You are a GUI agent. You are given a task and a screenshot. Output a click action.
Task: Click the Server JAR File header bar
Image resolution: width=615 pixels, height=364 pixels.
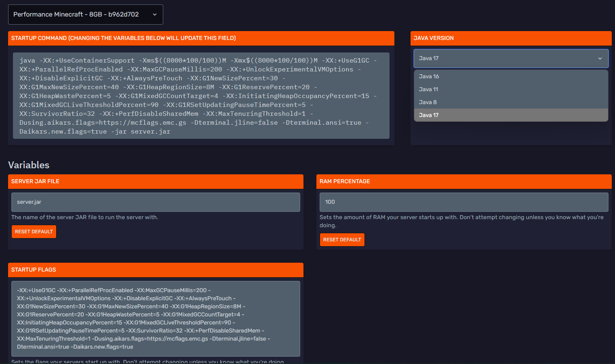click(x=156, y=182)
